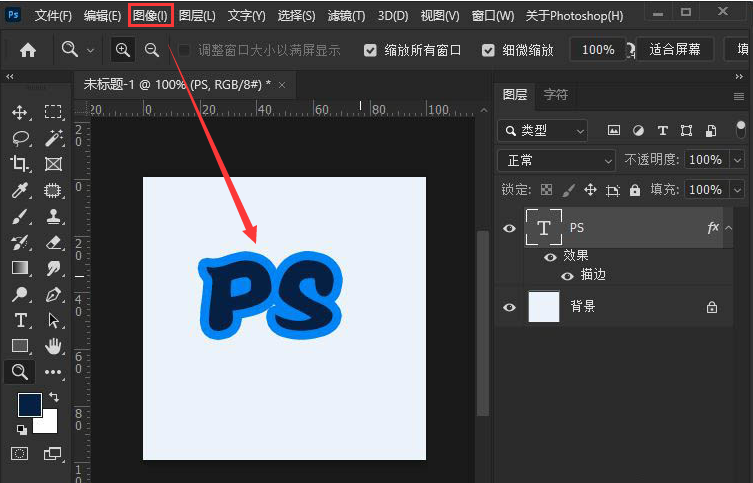753x483 pixels.
Task: Click the zoom out magnifier in options bar
Action: (151, 50)
